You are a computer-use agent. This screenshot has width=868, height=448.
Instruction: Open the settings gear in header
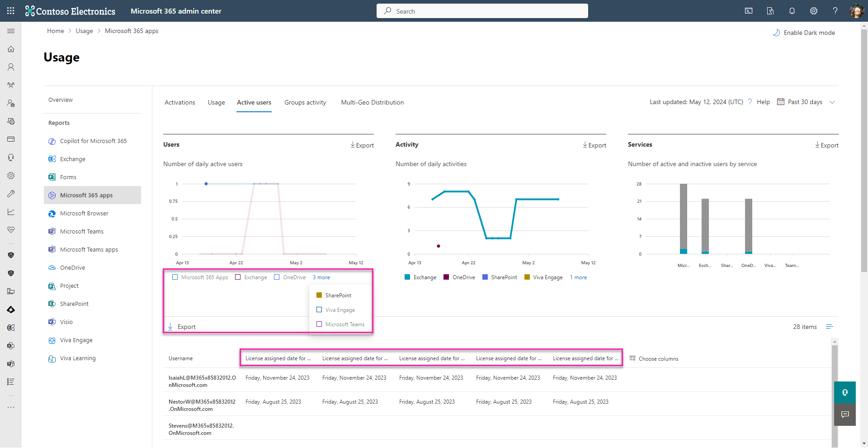[x=814, y=11]
